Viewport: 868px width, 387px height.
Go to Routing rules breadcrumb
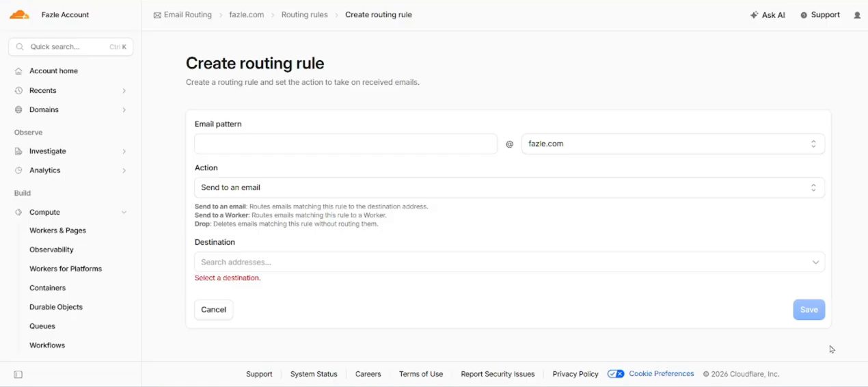304,14
